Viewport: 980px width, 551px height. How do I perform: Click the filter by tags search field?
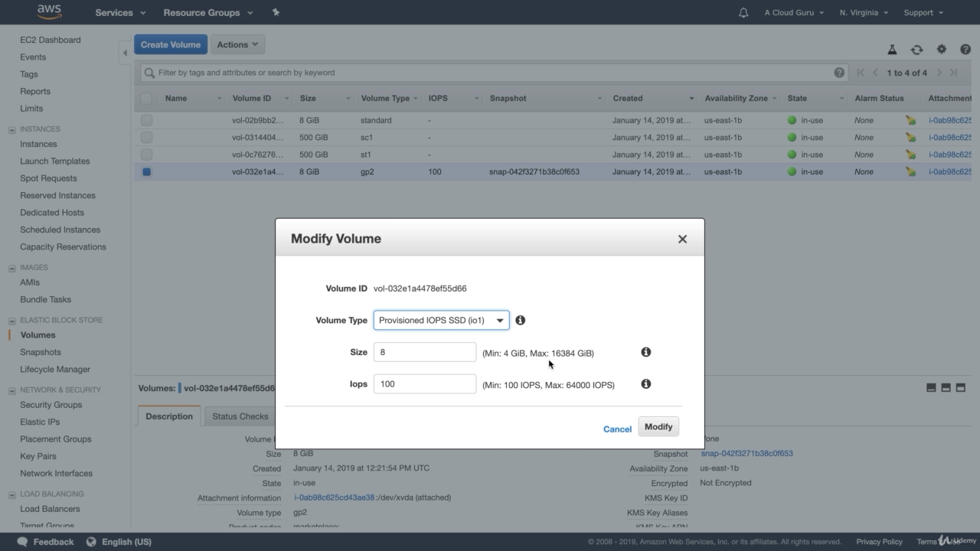pyautogui.click(x=383, y=72)
